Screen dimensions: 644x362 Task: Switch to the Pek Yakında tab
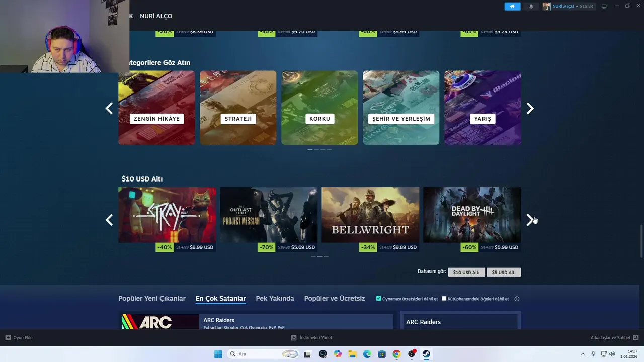pos(275,298)
